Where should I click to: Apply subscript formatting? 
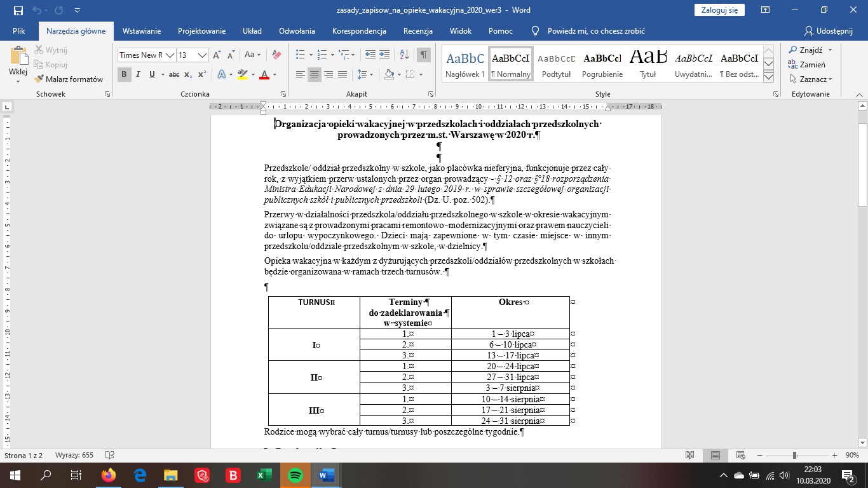(x=188, y=74)
